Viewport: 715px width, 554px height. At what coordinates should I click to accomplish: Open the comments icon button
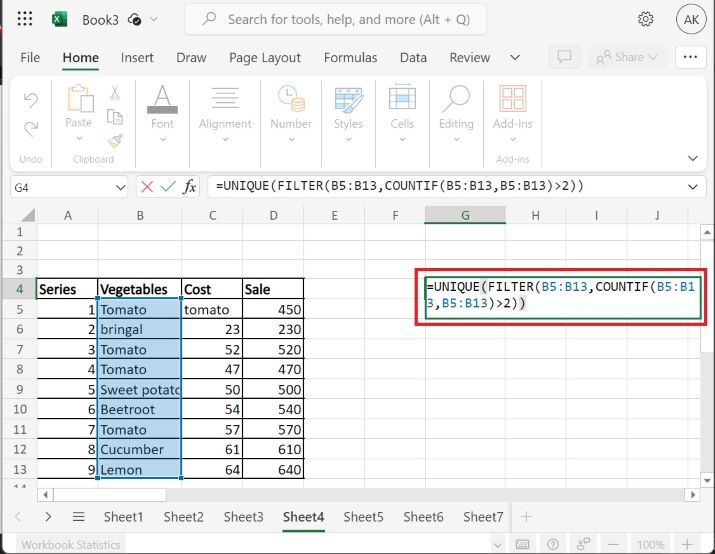point(565,57)
